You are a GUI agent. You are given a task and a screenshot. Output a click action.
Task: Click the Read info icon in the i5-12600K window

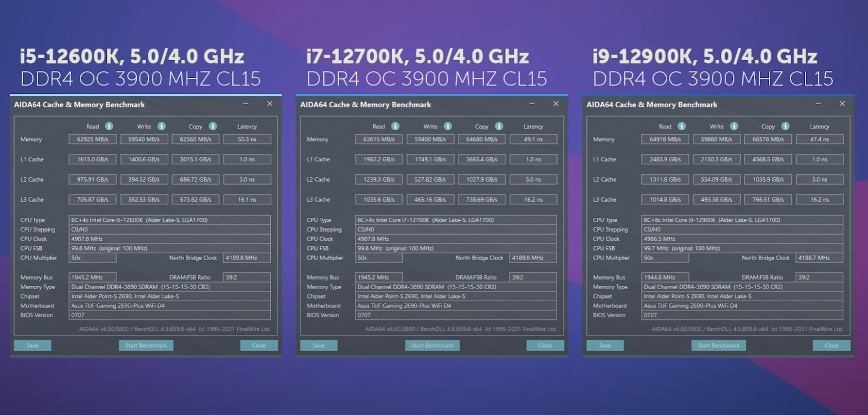click(x=109, y=126)
